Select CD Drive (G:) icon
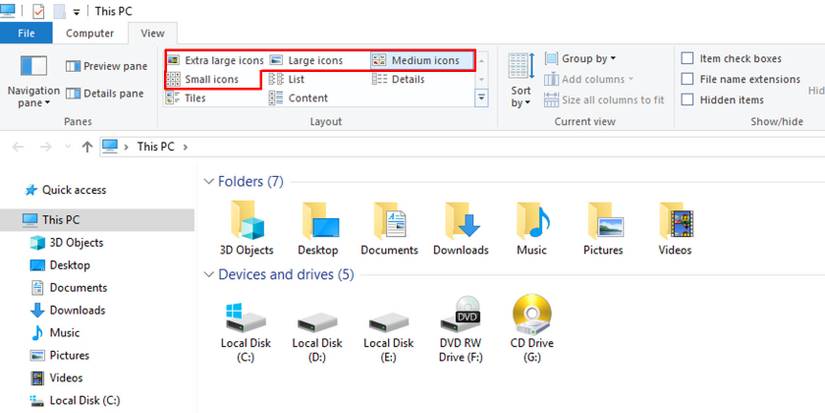This screenshot has width=825, height=413. point(531,314)
